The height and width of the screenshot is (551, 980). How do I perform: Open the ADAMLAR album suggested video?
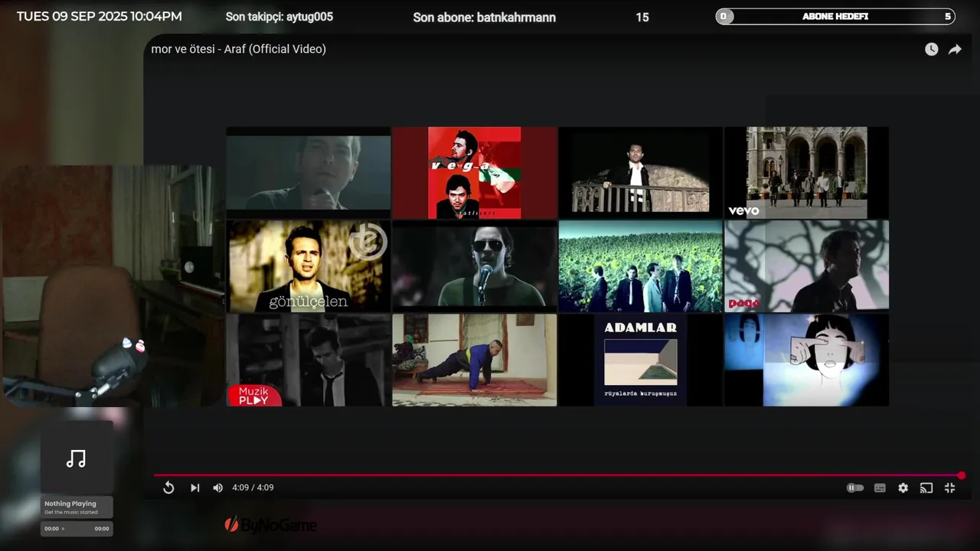pyautogui.click(x=641, y=360)
